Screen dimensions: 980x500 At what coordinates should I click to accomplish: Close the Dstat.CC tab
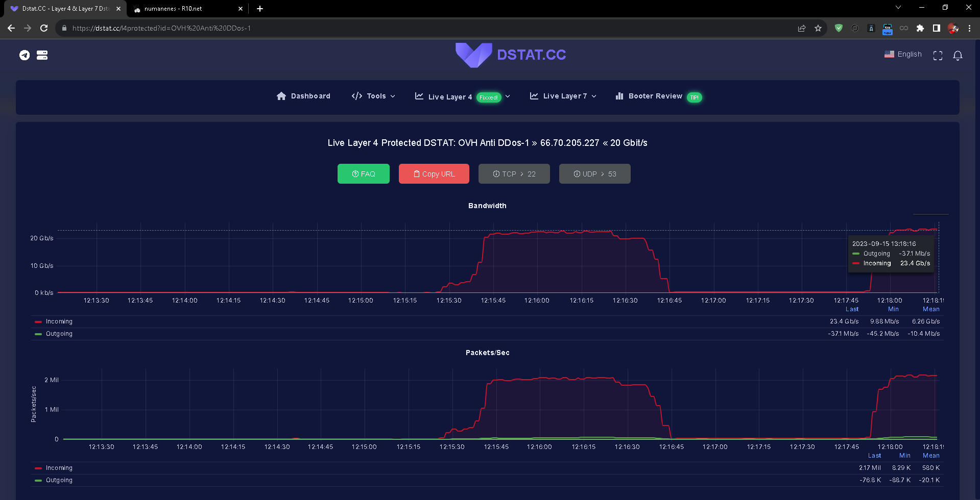118,9
